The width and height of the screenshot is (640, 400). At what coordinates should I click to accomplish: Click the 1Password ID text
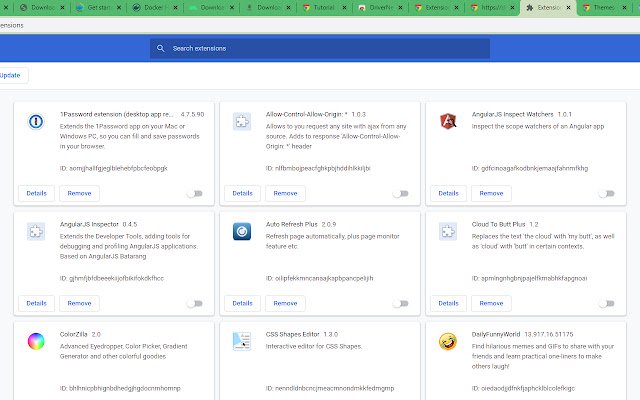click(113, 168)
